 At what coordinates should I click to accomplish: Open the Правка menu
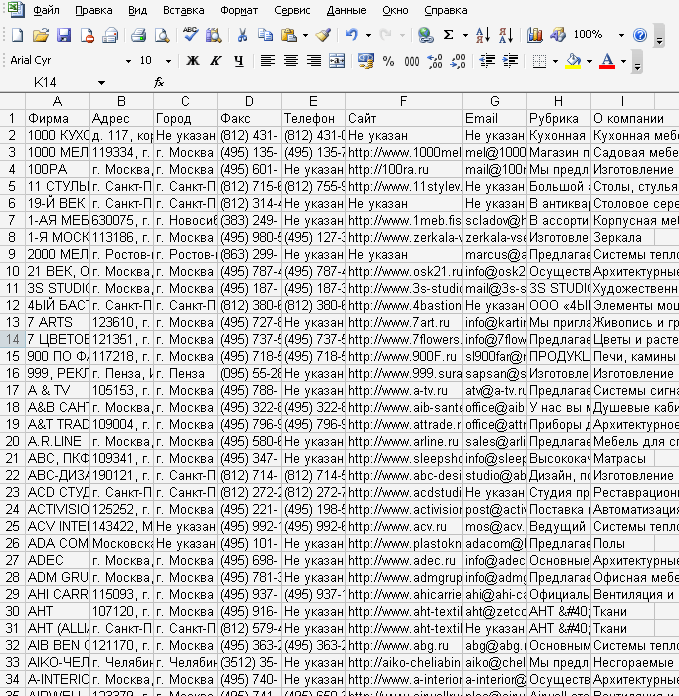[x=94, y=10]
